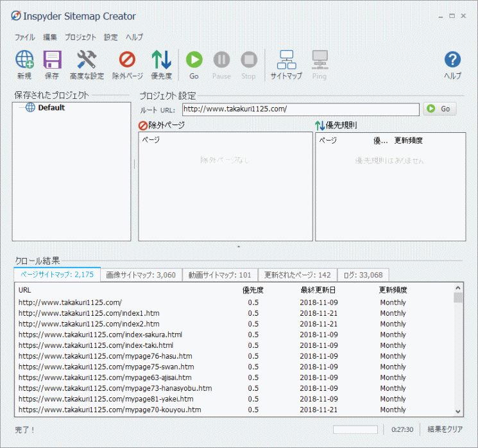The height and width of the screenshot is (448, 478).
Task: Click arrows icon beside 優先規則 heading
Action: point(320,125)
